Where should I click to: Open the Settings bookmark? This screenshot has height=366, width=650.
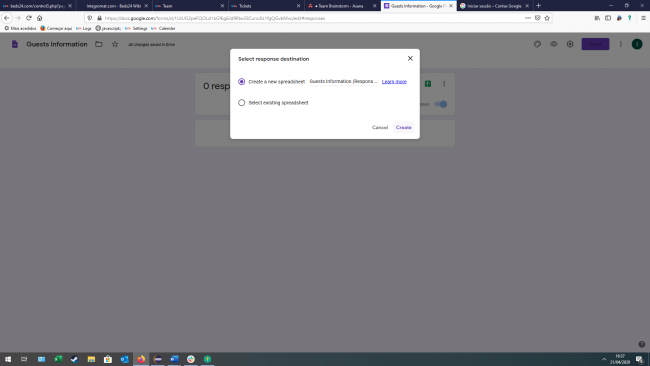(x=136, y=29)
